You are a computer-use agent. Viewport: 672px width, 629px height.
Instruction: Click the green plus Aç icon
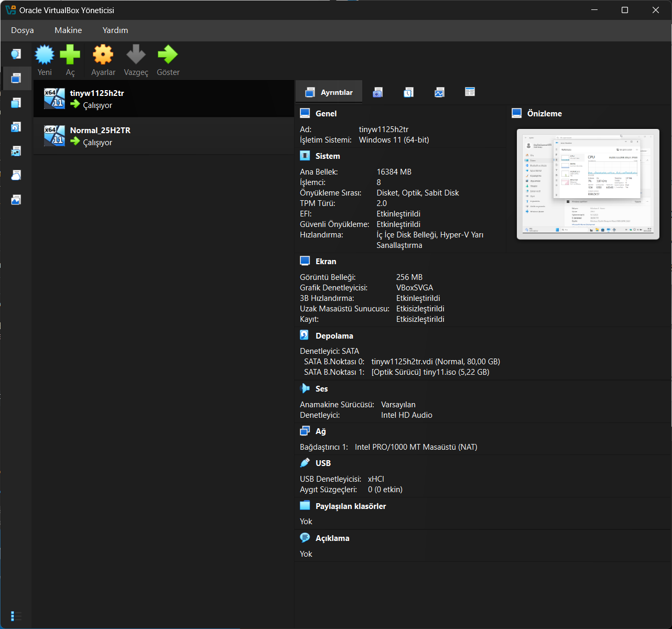pos(70,55)
